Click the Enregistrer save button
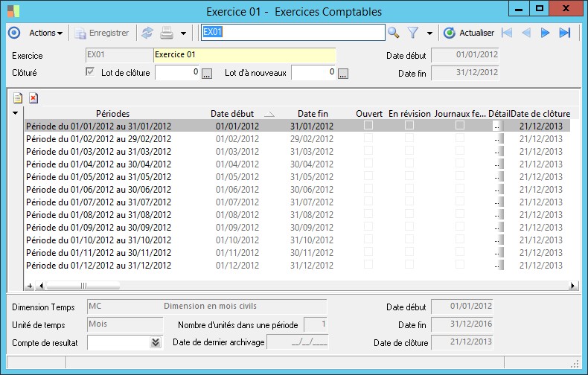The height and width of the screenshot is (375, 588). [x=102, y=33]
